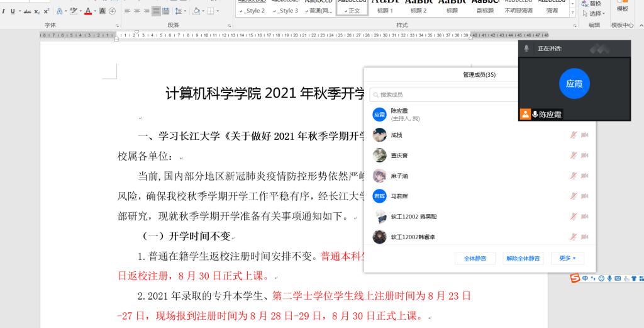Apply superscript formatting
Image resolution: width=644 pixels, height=328 pixels.
[x=47, y=11]
